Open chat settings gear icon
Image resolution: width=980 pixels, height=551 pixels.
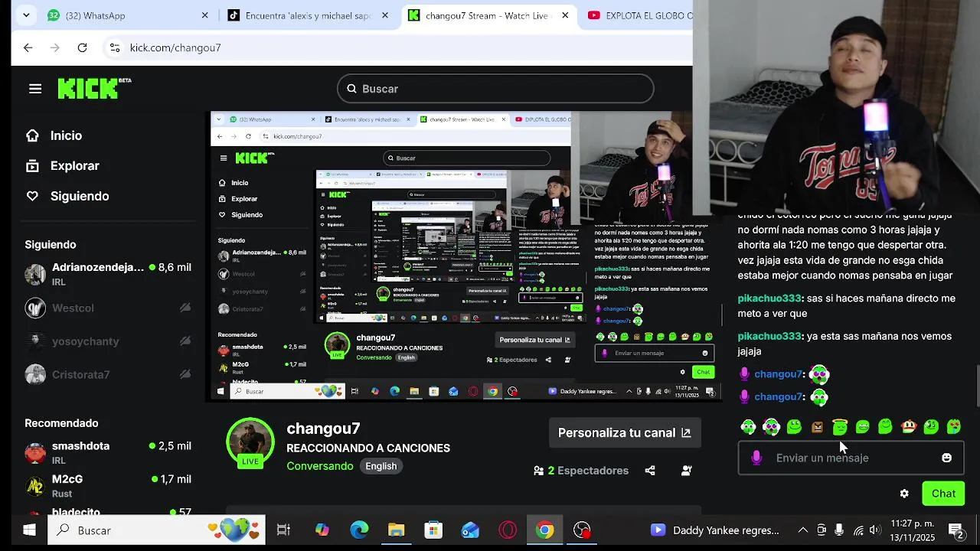pyautogui.click(x=904, y=494)
